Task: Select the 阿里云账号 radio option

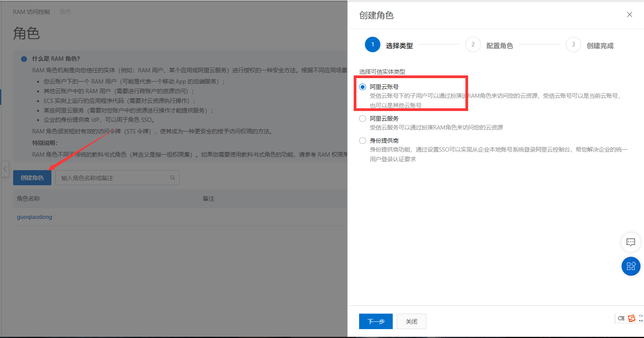Action: (363, 87)
